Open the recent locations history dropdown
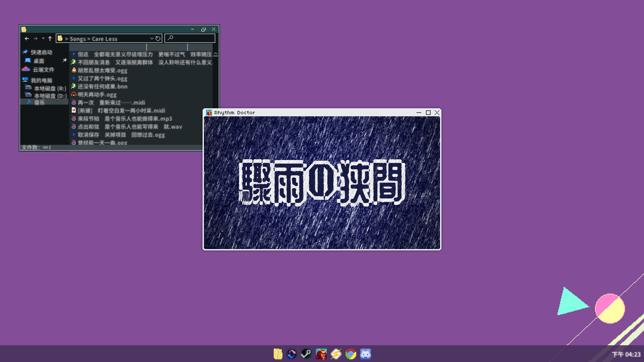Screen dimensions: 644x362 (43, 39)
